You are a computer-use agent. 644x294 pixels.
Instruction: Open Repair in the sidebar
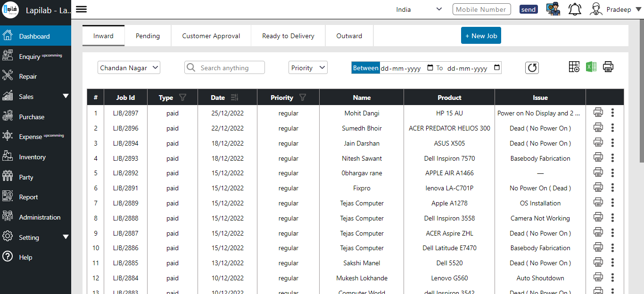pyautogui.click(x=35, y=76)
